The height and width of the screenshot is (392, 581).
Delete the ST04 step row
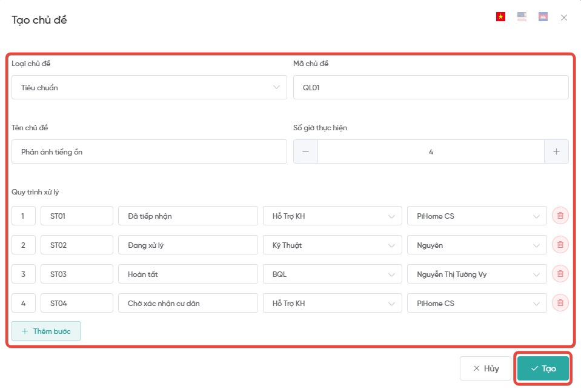560,303
